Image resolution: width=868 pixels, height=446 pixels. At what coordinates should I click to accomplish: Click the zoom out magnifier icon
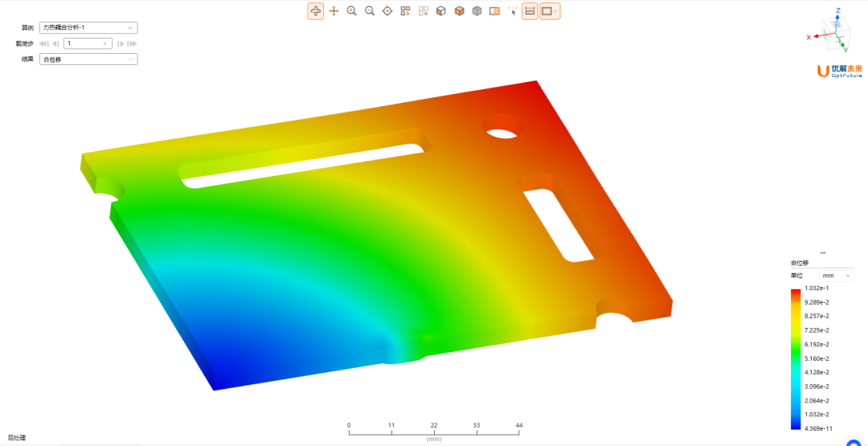(370, 11)
